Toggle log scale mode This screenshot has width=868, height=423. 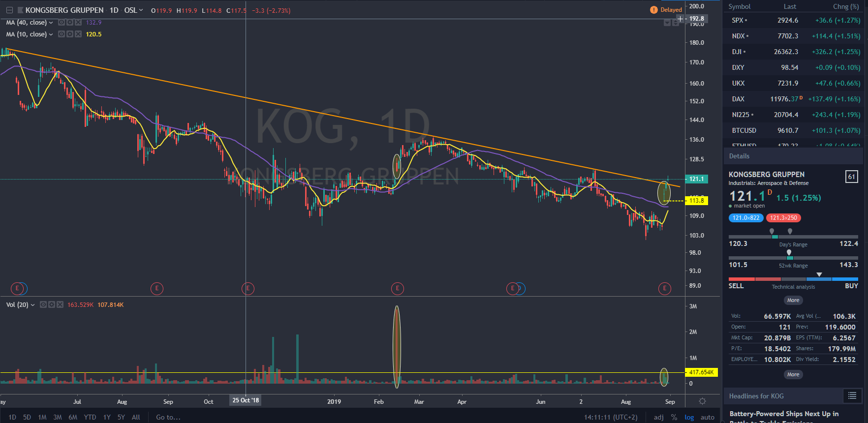689,417
